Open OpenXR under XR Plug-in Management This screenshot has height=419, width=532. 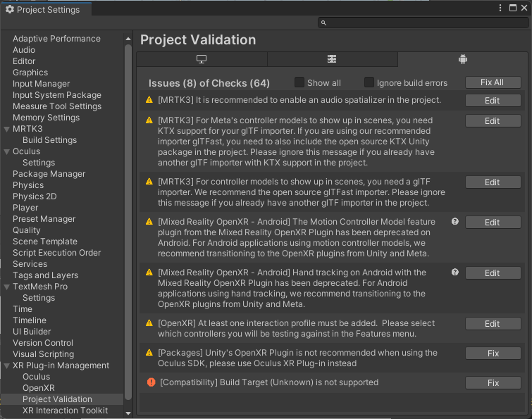pyautogui.click(x=39, y=388)
